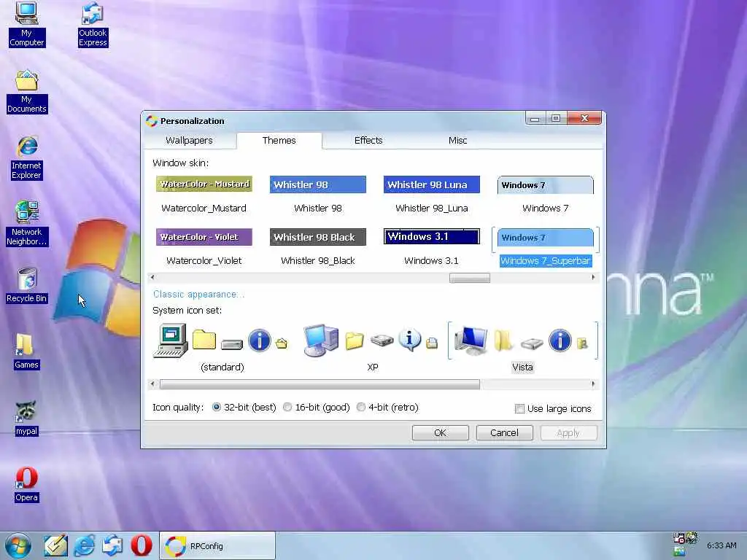Open the Recycle Bin

point(27,285)
